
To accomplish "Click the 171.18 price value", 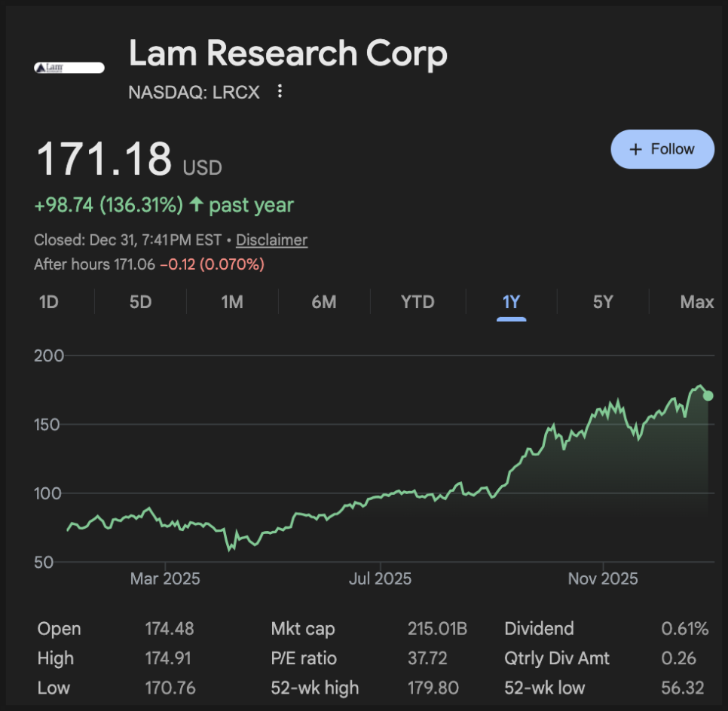I will click(x=104, y=159).
